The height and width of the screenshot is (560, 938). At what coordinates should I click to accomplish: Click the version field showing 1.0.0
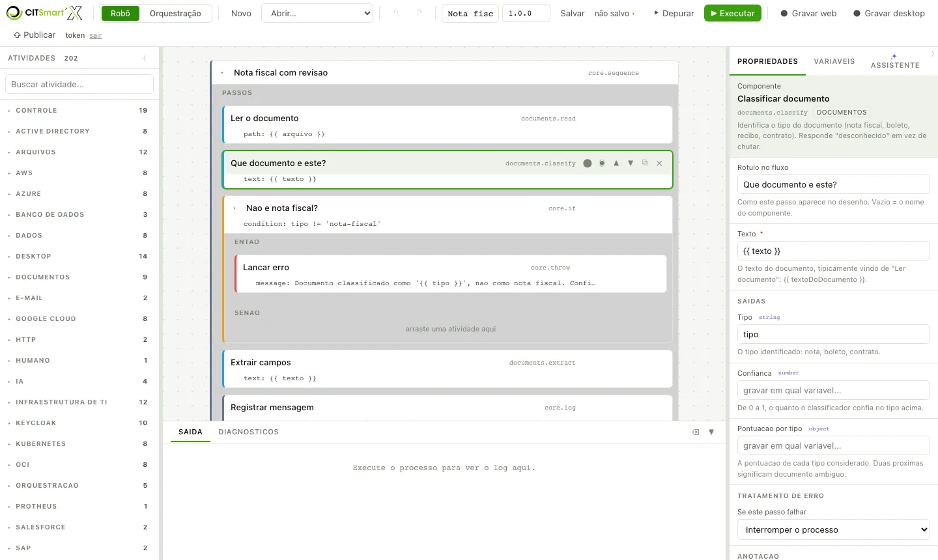pyautogui.click(x=526, y=13)
